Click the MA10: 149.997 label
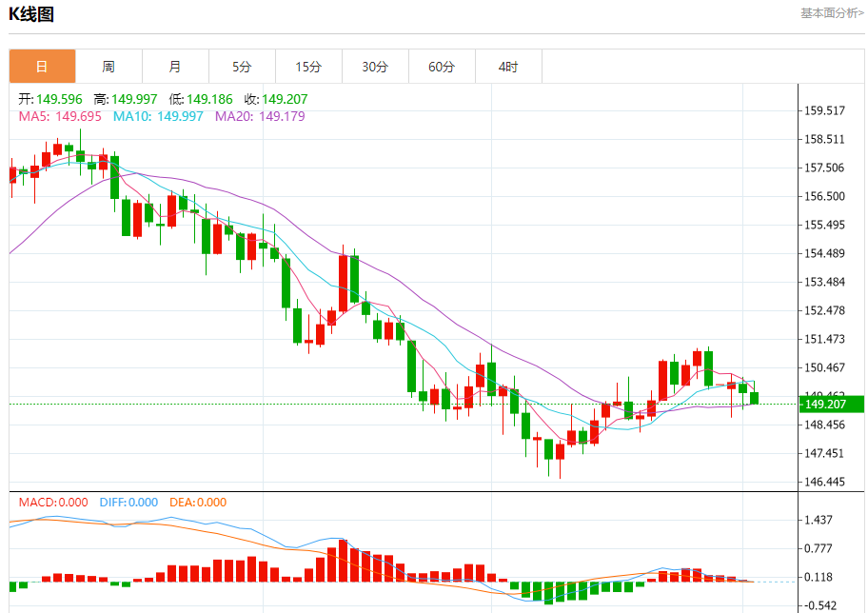868x613 pixels. (158, 116)
